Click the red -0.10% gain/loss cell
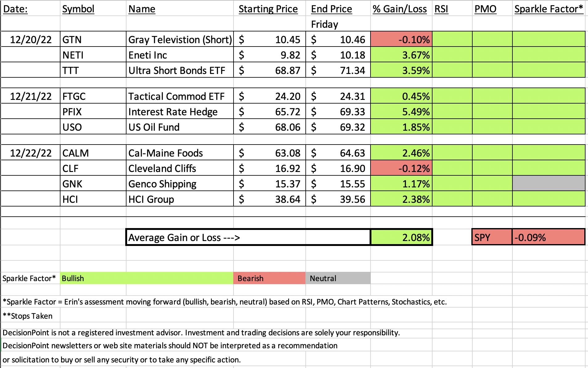588x368 pixels. 401,39
